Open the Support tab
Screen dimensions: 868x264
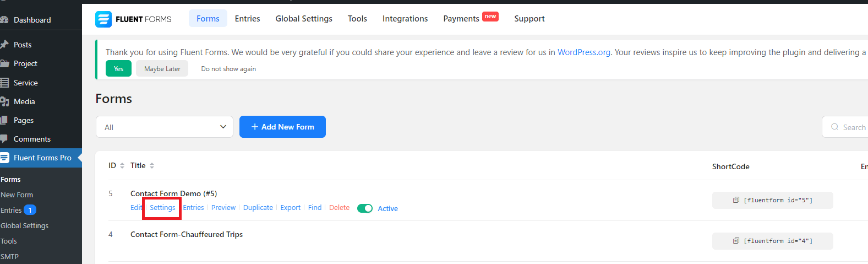[529, 18]
